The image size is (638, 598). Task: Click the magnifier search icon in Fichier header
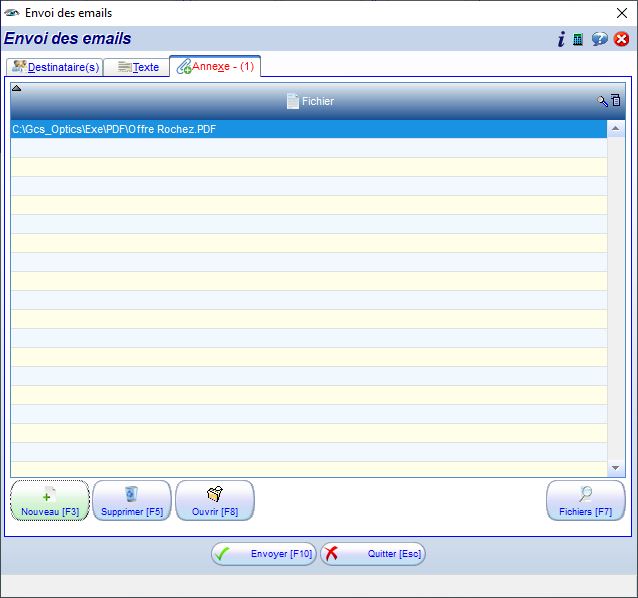[602, 101]
